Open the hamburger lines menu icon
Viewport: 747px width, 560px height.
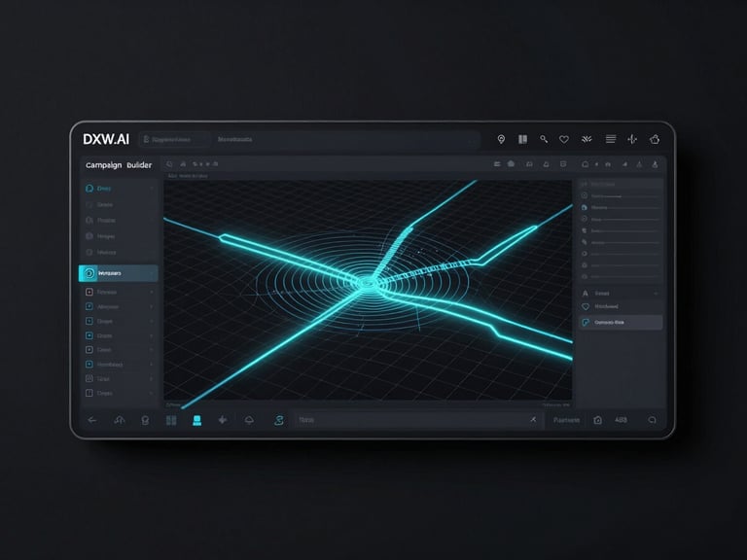(x=610, y=139)
